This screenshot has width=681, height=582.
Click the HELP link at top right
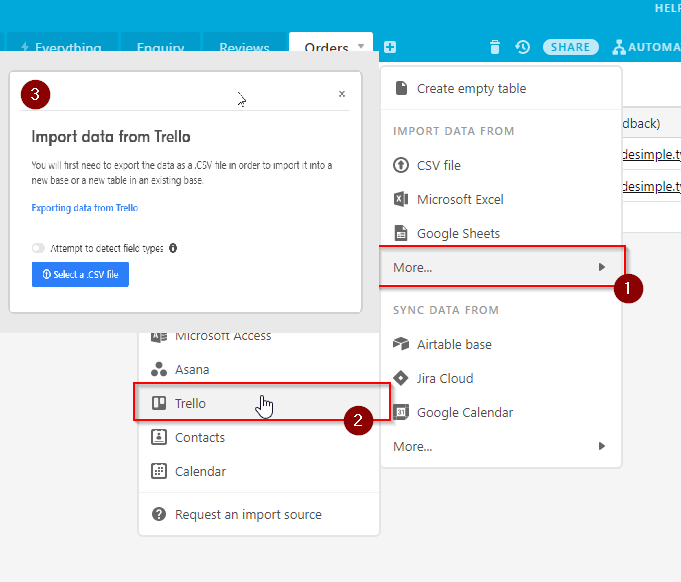pyautogui.click(x=668, y=8)
